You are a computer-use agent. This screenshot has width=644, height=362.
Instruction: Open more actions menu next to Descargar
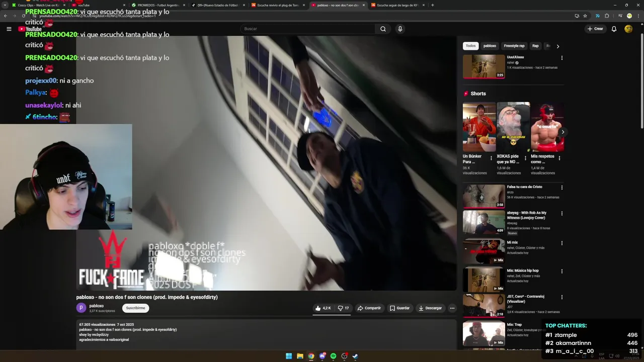click(452, 308)
